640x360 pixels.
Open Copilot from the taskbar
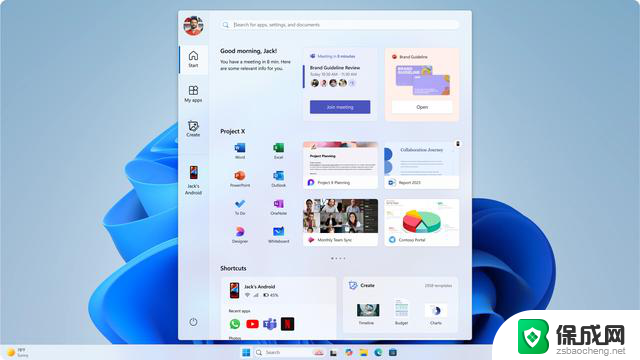(349, 352)
